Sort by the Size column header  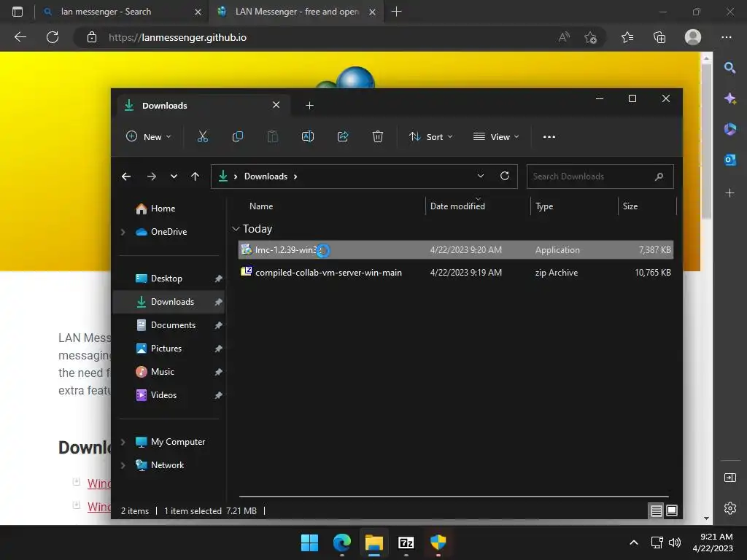coord(630,206)
